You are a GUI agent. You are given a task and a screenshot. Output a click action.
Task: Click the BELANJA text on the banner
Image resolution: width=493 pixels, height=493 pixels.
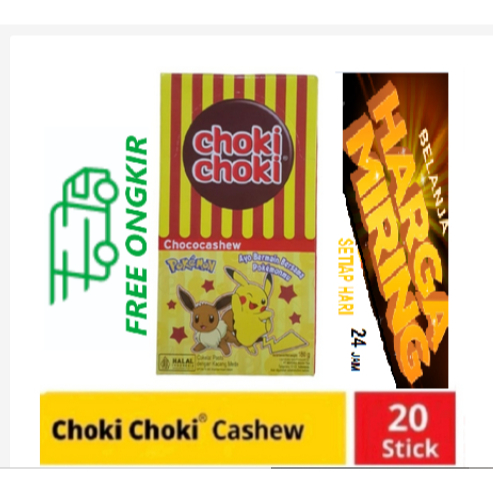point(432,180)
